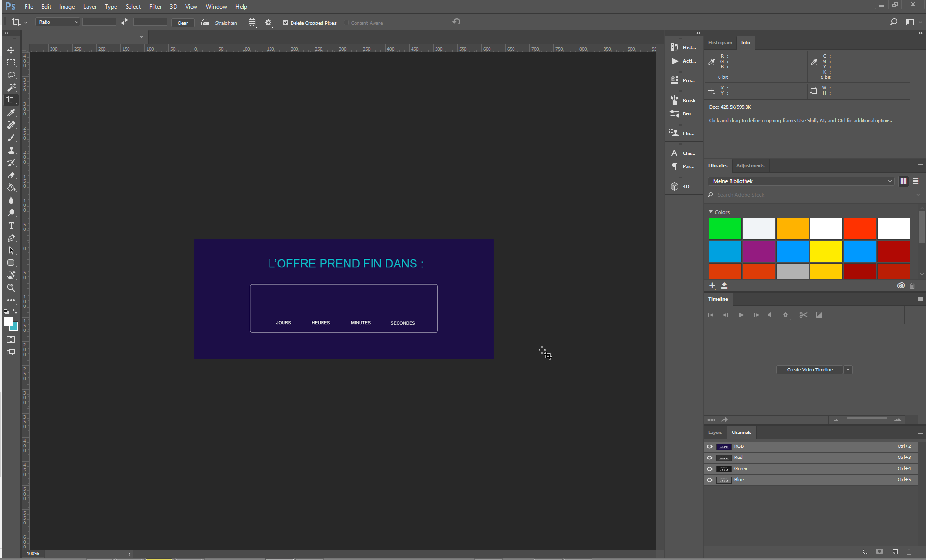Select the Zoom tool
The width and height of the screenshot is (926, 560).
click(11, 288)
